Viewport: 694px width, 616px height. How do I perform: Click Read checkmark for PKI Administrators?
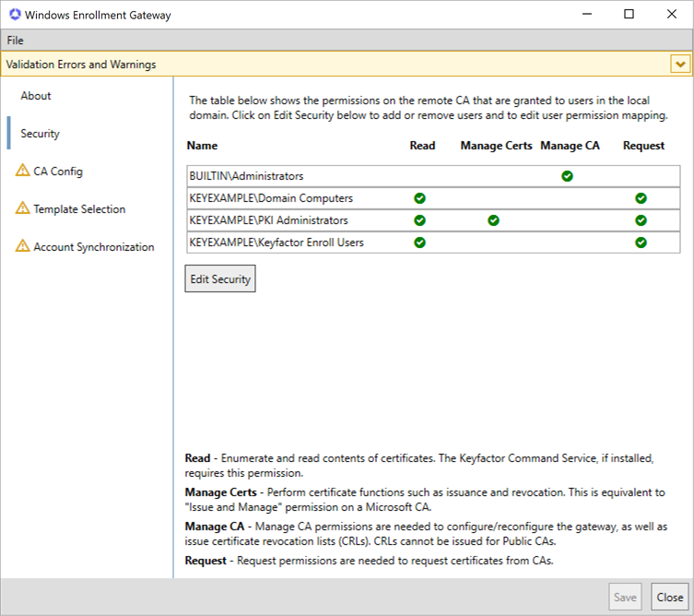point(419,220)
